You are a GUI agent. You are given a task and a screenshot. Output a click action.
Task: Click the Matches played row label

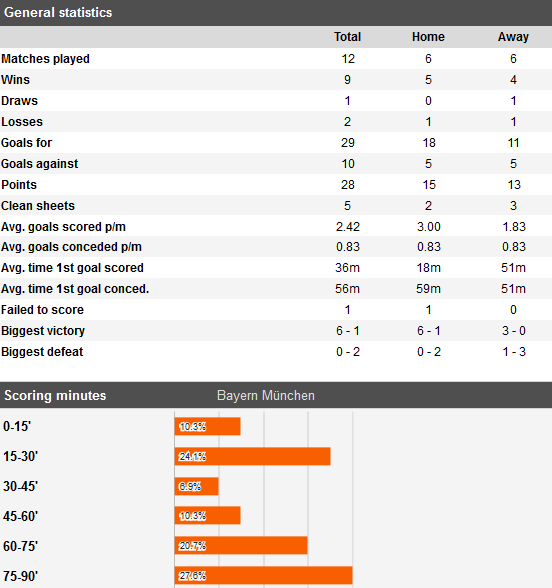[x=45, y=59]
